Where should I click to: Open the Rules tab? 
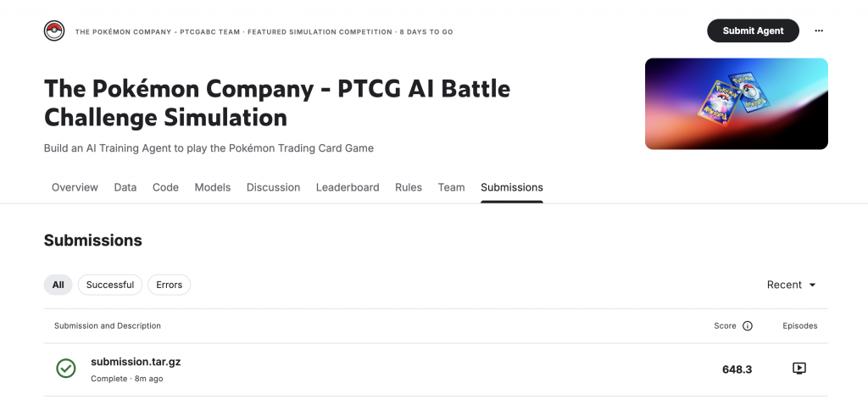(409, 187)
